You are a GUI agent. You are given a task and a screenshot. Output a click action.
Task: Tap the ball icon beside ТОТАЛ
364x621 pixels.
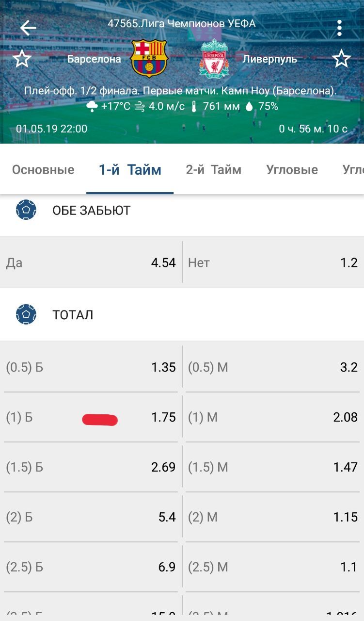pyautogui.click(x=26, y=315)
